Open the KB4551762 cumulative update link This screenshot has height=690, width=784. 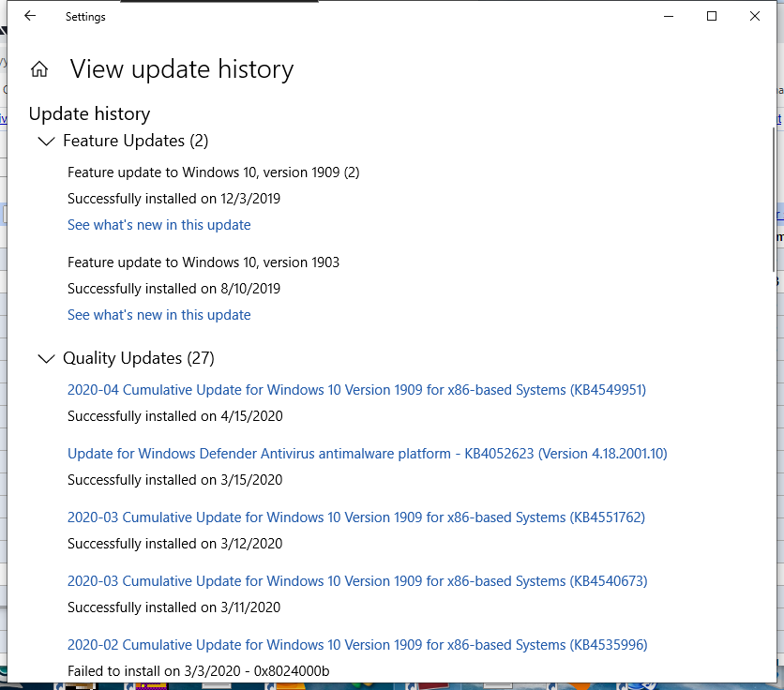356,517
